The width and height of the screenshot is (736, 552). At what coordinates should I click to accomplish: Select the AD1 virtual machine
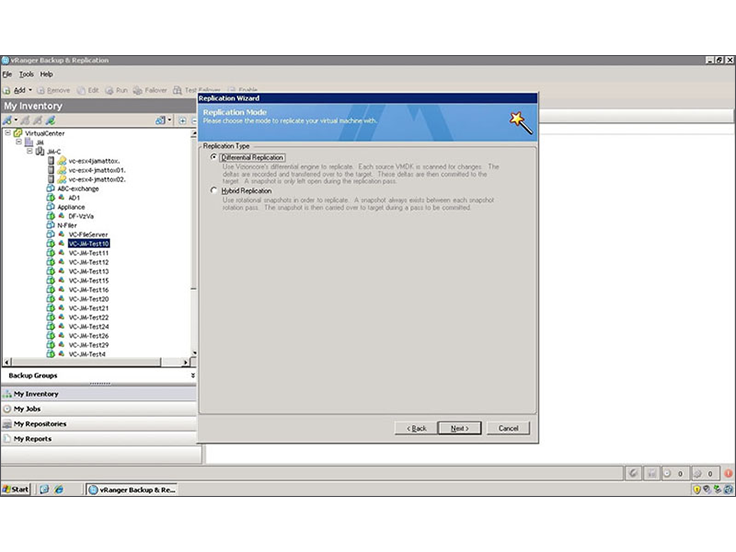[74, 198]
